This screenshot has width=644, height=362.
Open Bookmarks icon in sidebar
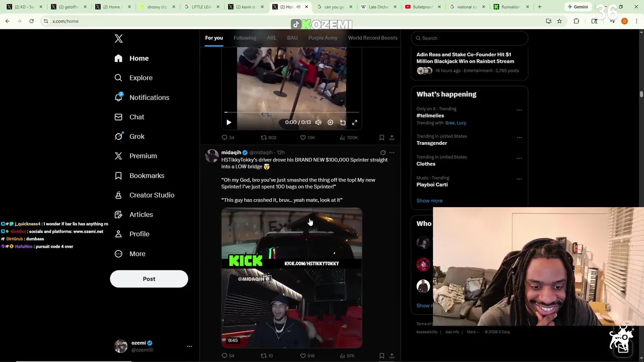118,175
